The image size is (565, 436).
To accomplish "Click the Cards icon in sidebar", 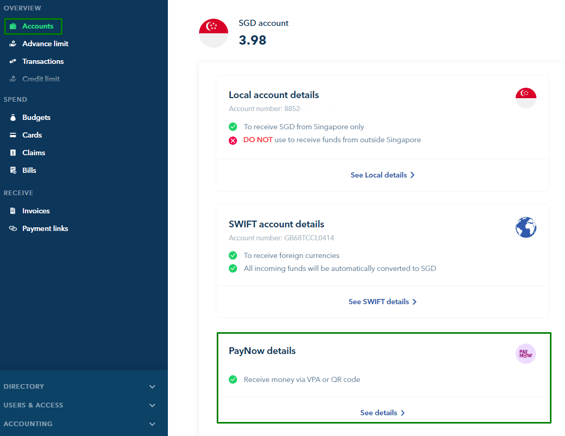I will [13, 135].
